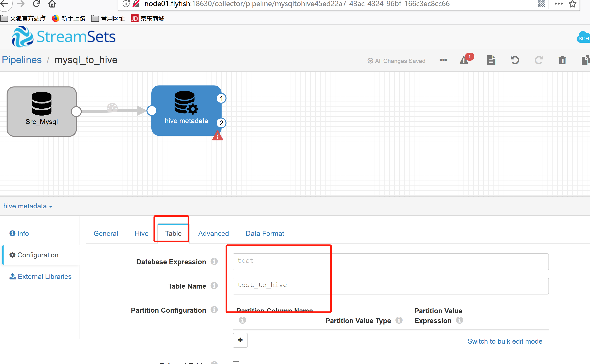The image size is (590, 364).
Task: Show help for Partition Column Name
Action: pyautogui.click(x=242, y=320)
